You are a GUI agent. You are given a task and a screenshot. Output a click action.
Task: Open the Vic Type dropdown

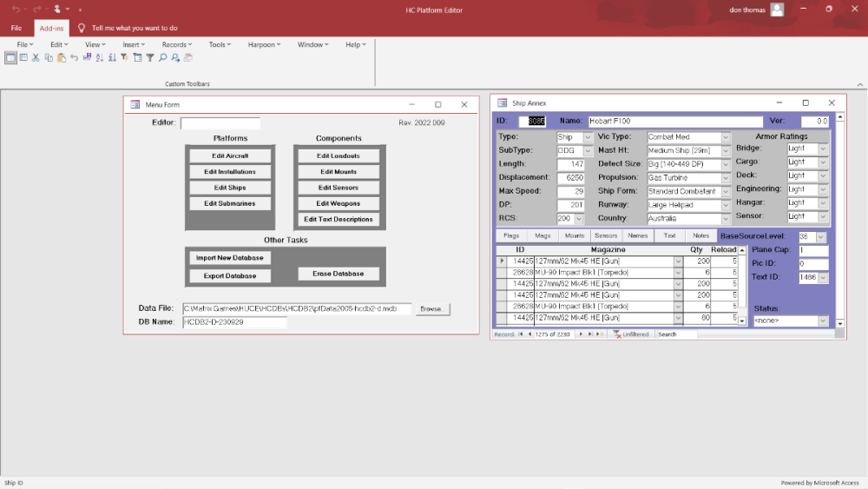tap(726, 137)
